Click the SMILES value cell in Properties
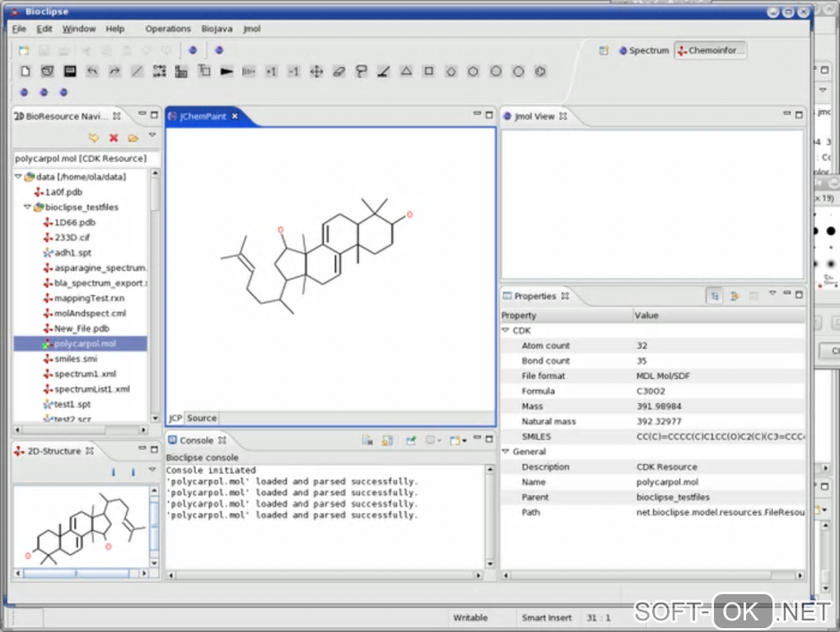This screenshot has width=840, height=632. (720, 437)
